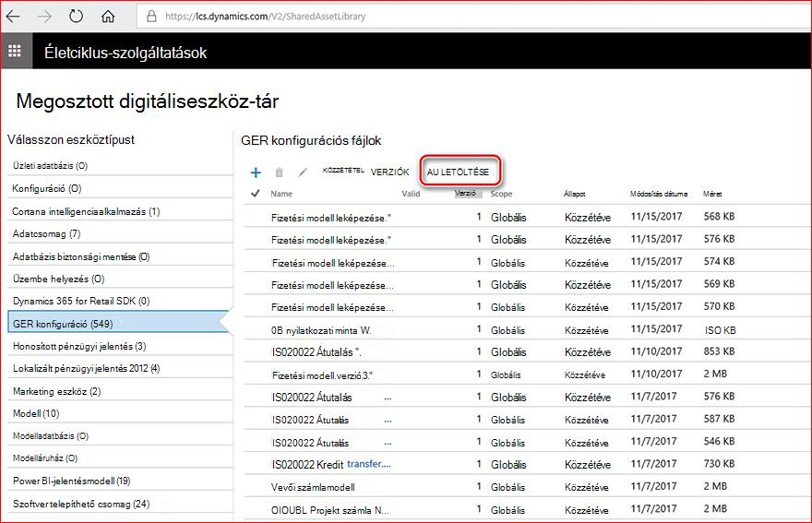
Task: Select Lokalizált pénzügyi jelentés 2012 (4)
Action: 120,368
